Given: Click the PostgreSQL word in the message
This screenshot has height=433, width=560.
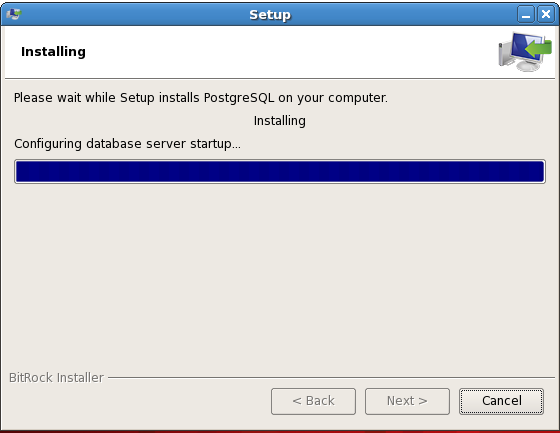Looking at the screenshot, I should [x=239, y=98].
